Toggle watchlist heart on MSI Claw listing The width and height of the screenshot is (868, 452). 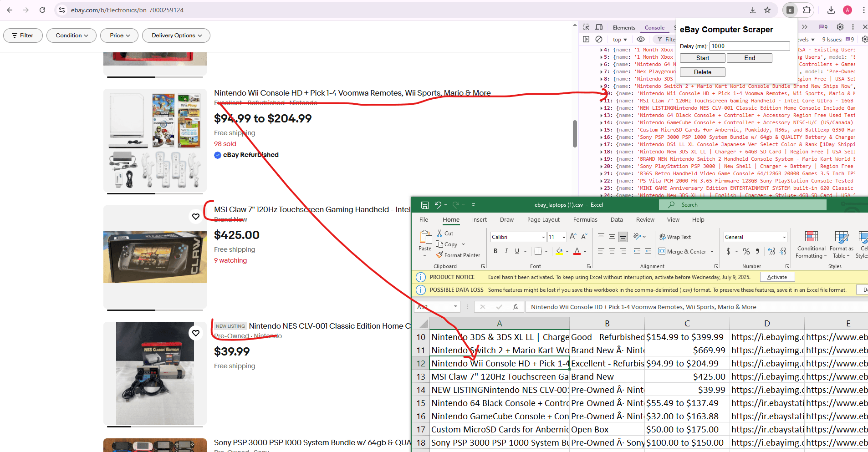click(x=196, y=217)
